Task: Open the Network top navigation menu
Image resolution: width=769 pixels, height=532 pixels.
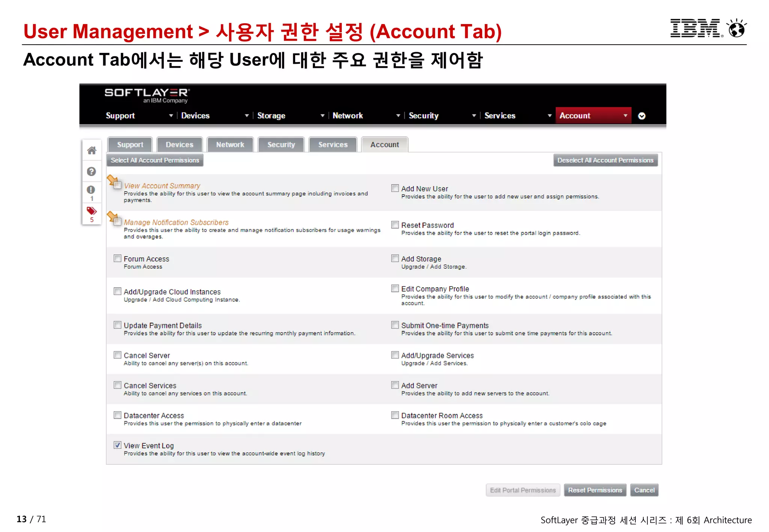Action: pos(348,116)
